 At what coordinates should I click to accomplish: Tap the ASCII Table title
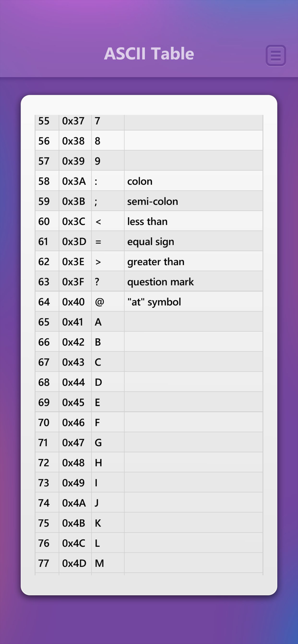click(149, 54)
